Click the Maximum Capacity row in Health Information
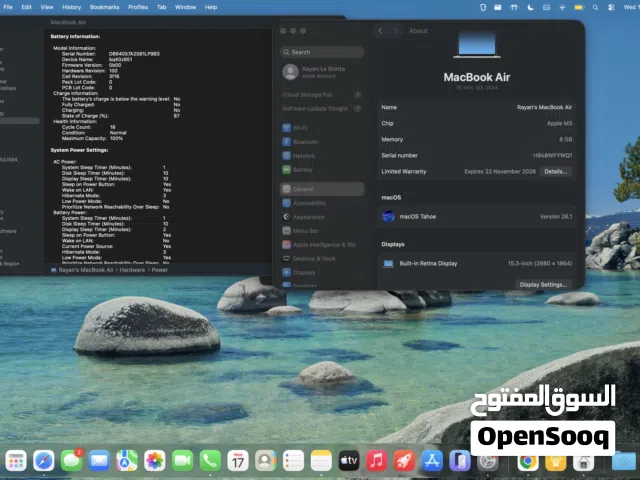This screenshot has height=480, width=640. (92, 138)
